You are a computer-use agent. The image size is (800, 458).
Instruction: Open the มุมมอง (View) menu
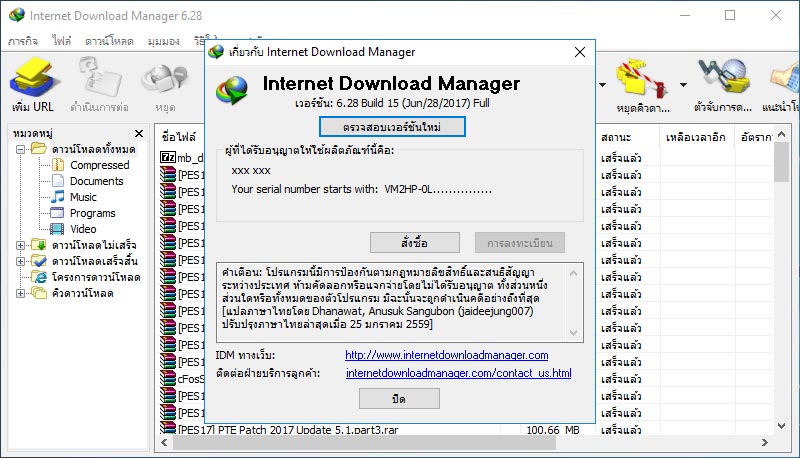click(164, 41)
